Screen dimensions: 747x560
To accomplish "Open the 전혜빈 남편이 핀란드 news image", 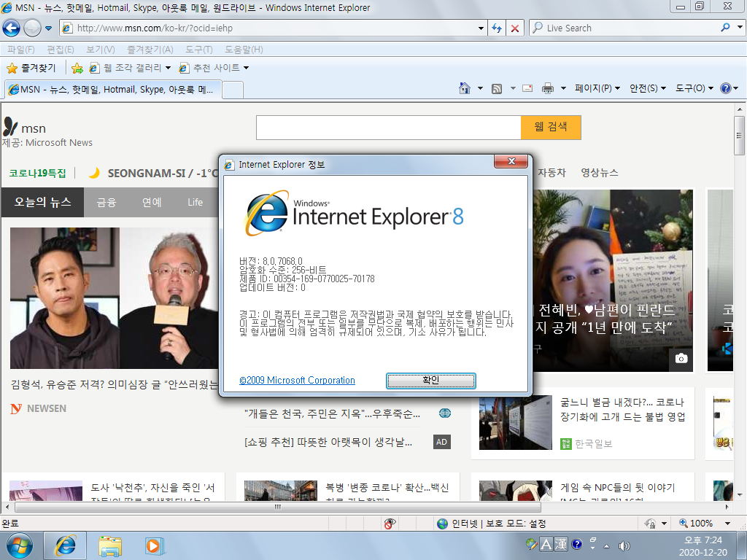I will (613, 281).
